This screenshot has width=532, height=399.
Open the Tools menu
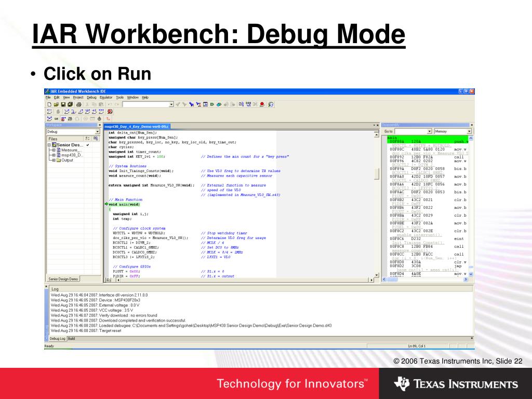coord(120,97)
